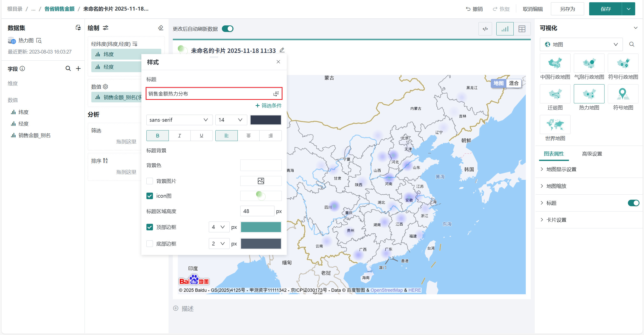Select center text alignment icon
Screen dimensions: 644x335
248,136
